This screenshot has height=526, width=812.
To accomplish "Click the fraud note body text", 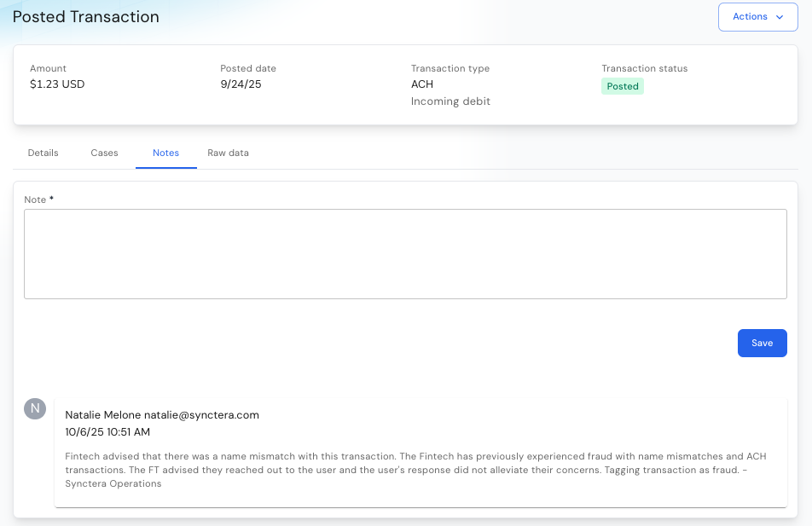I will [x=416, y=470].
